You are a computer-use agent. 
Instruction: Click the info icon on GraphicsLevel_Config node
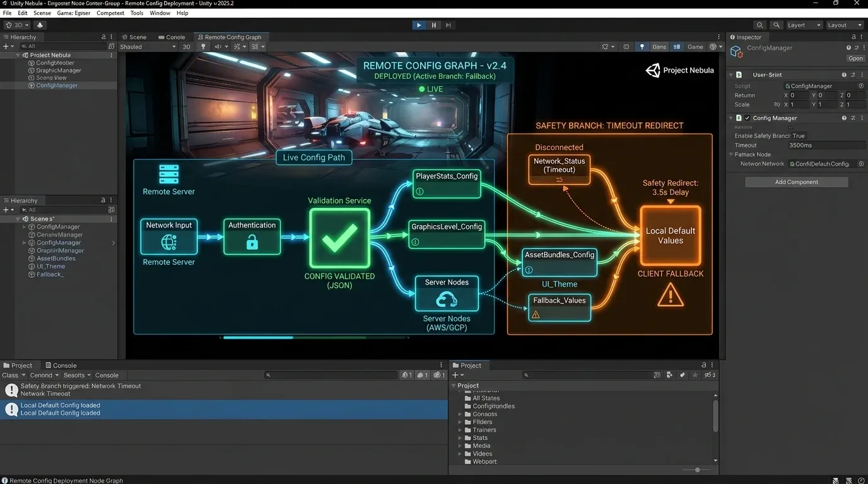coord(415,241)
